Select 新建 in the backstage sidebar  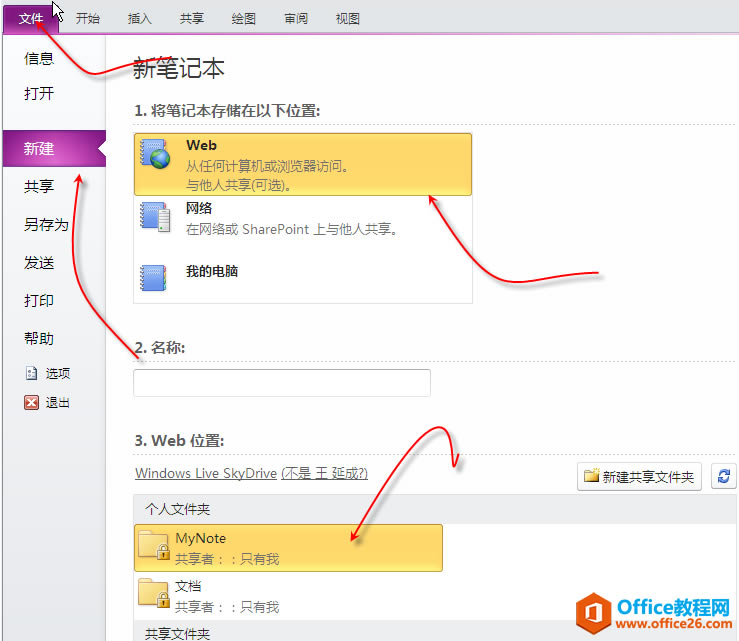click(x=54, y=148)
